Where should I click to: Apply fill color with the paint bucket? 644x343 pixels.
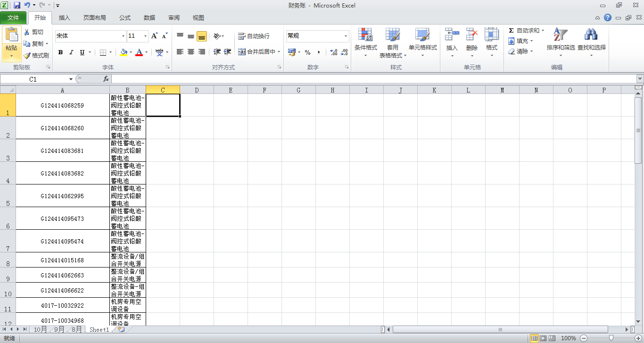tap(124, 52)
